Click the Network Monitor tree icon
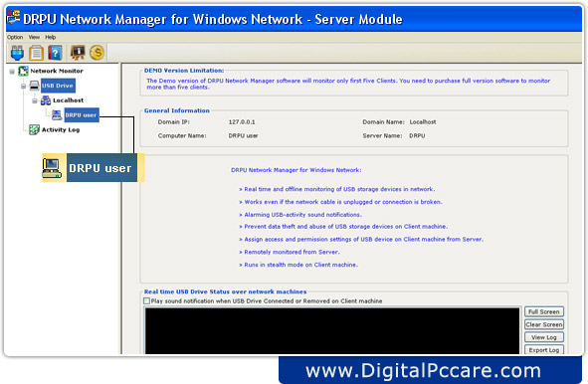The width and height of the screenshot is (588, 384). [x=23, y=71]
